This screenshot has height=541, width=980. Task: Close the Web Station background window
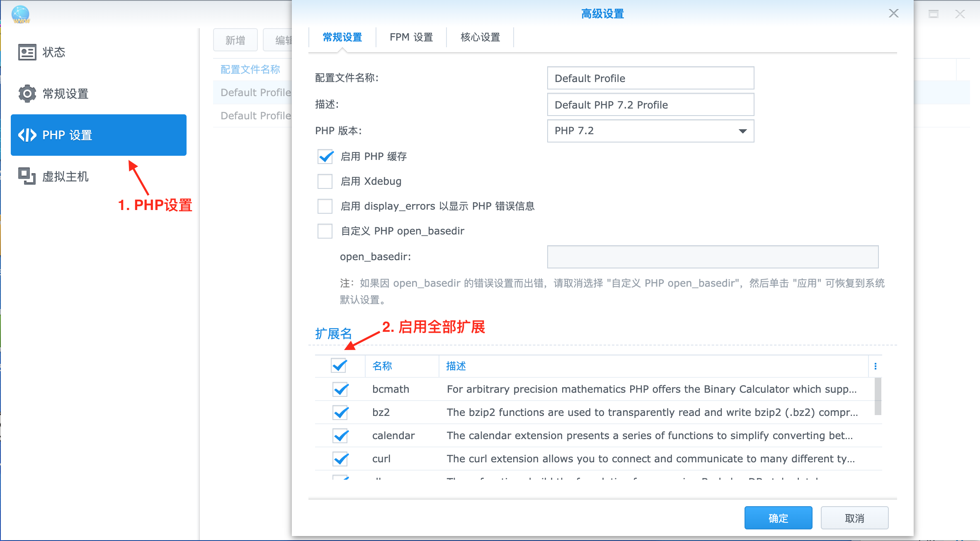pyautogui.click(x=960, y=14)
